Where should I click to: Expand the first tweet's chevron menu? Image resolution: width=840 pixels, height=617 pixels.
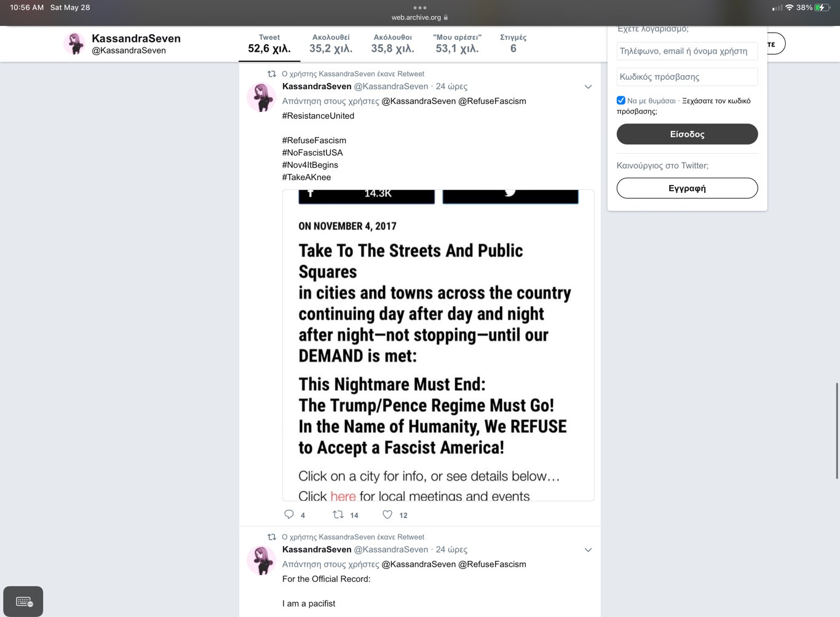(588, 87)
